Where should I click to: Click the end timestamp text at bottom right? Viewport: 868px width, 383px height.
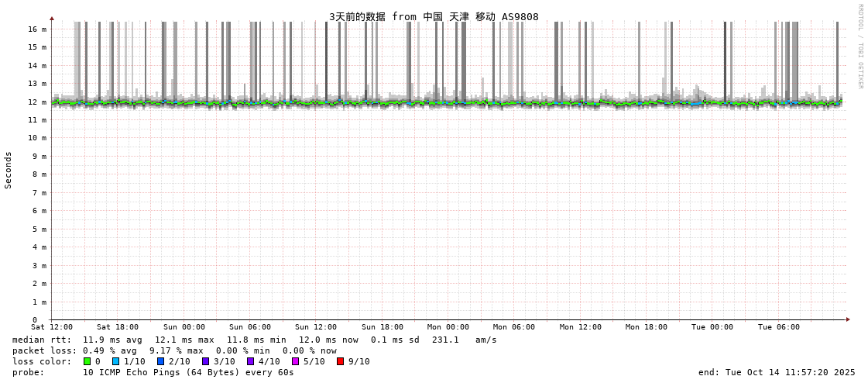(x=777, y=372)
